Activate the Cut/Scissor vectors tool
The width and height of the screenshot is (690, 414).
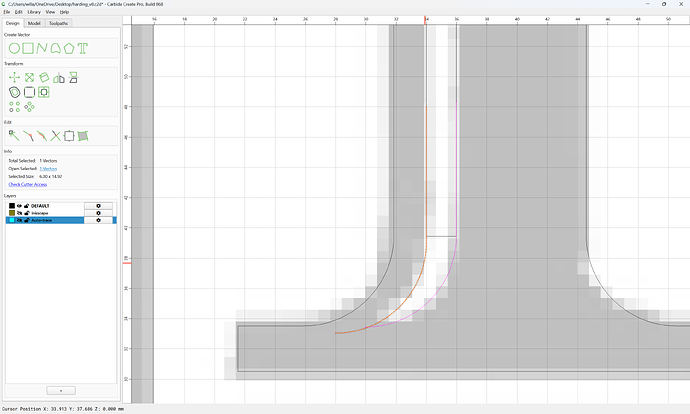point(55,136)
